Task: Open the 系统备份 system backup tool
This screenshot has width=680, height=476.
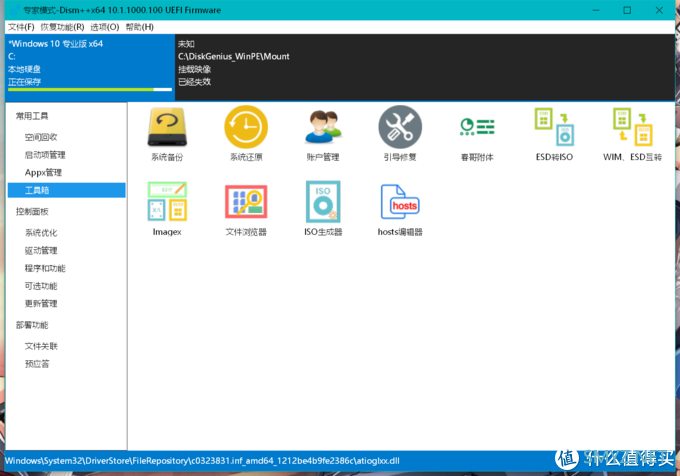Action: tap(167, 134)
